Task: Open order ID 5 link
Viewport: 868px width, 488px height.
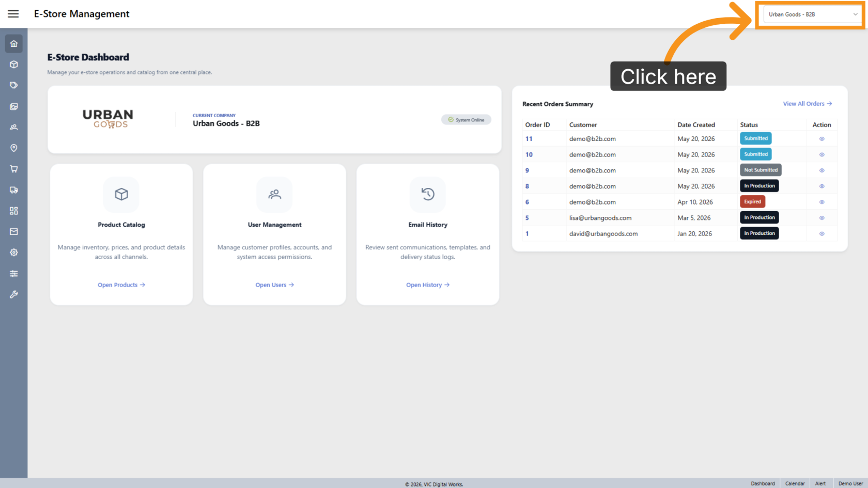Action: click(527, 218)
